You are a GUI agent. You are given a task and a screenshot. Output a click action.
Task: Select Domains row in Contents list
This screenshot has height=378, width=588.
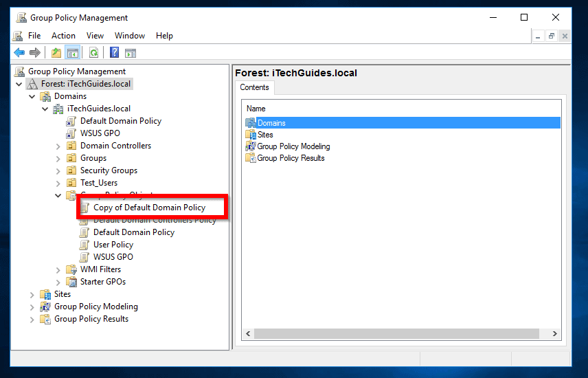[x=403, y=123]
